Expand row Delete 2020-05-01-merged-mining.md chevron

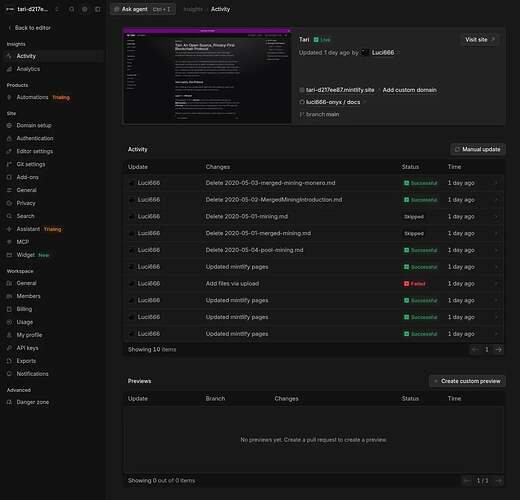click(x=496, y=233)
